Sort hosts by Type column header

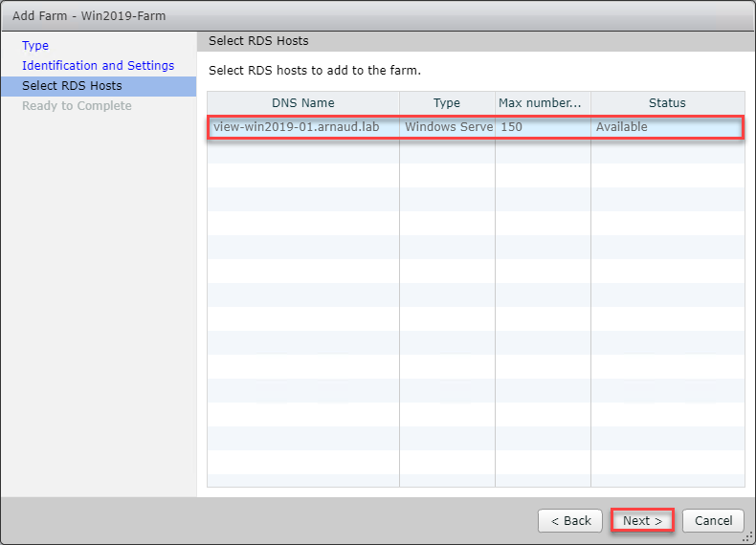click(x=446, y=103)
